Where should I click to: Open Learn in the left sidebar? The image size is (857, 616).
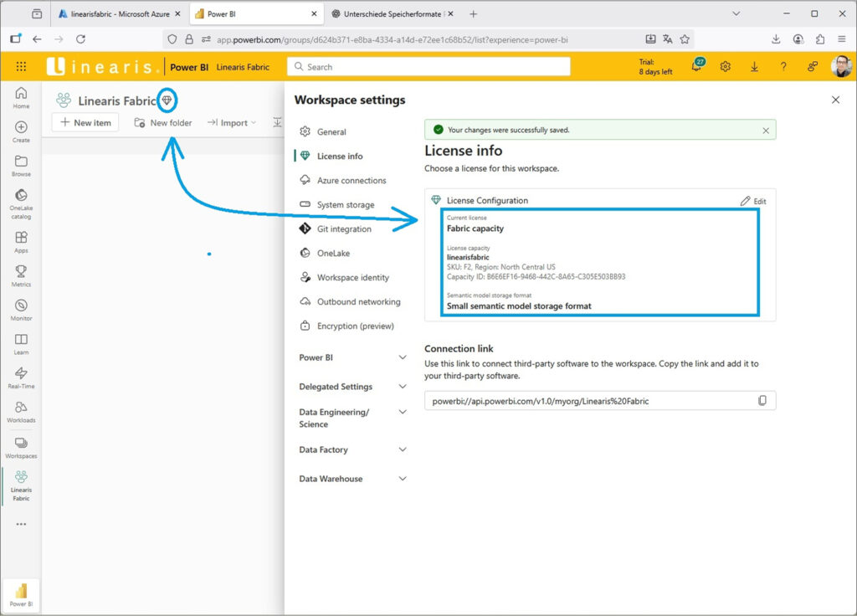coord(21,344)
